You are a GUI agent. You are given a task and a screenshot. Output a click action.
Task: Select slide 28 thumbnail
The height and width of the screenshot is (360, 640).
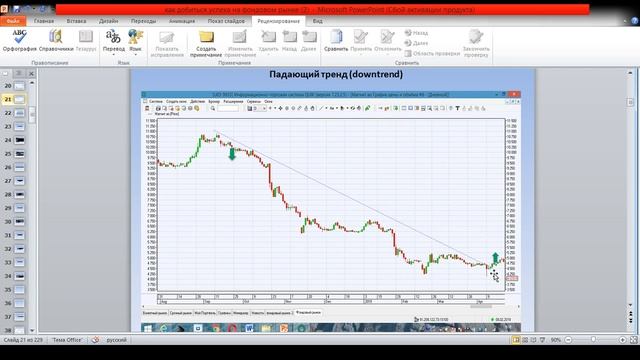[x=19, y=195]
